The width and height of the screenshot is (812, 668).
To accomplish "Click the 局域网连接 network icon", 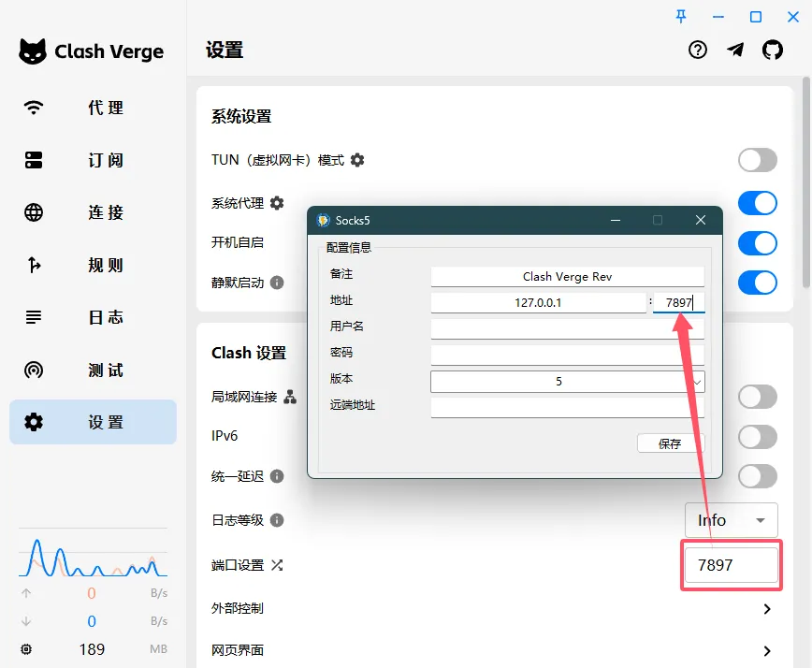I will click(290, 397).
